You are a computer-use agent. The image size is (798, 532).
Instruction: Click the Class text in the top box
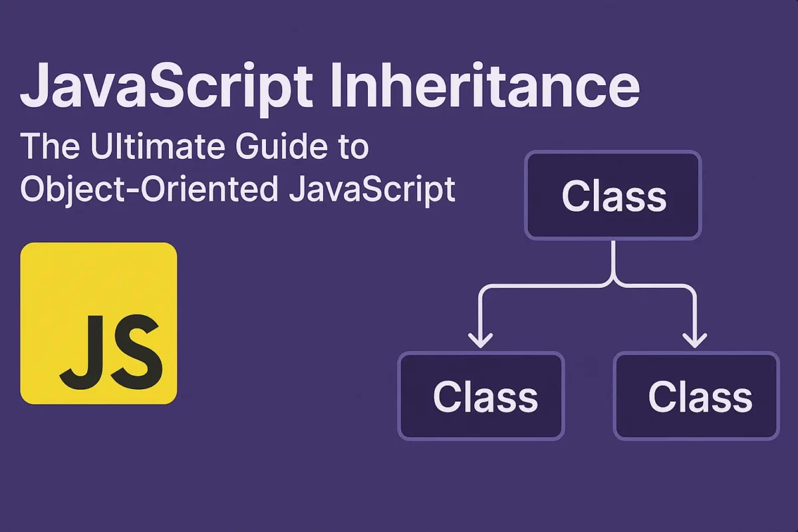pyautogui.click(x=613, y=196)
